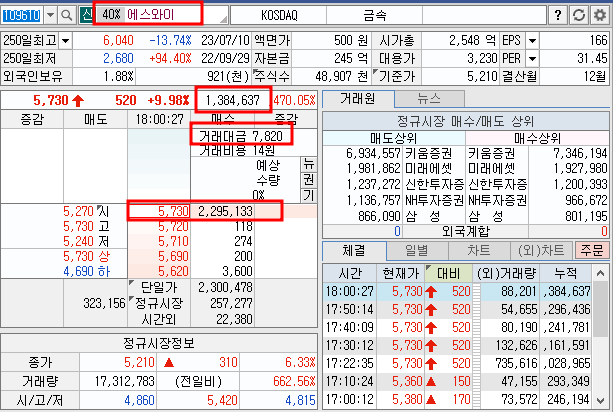The height and width of the screenshot is (412, 613).
Task: Click the volume figure 1,384,637
Action: pos(233,100)
